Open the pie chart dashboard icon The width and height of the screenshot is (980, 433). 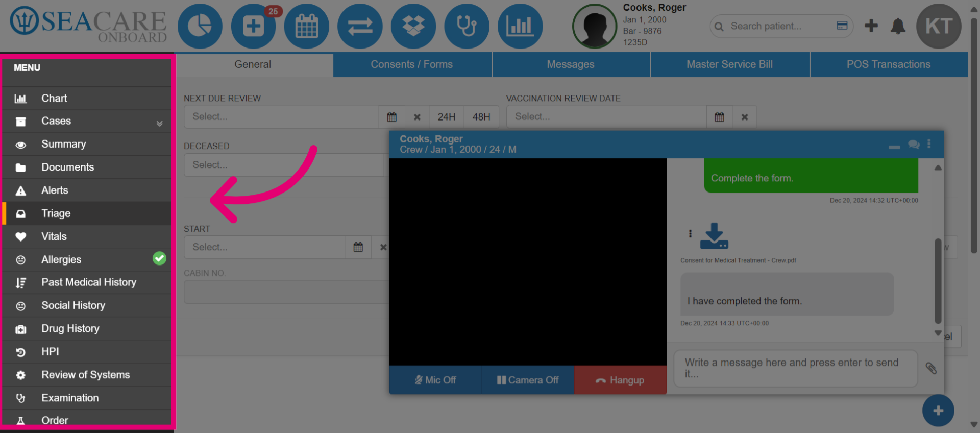tap(200, 26)
